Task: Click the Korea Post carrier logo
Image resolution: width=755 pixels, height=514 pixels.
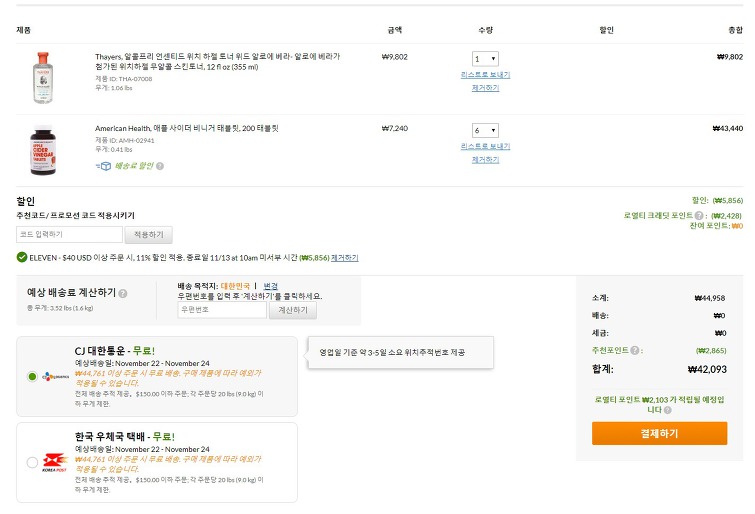Action: click(54, 462)
